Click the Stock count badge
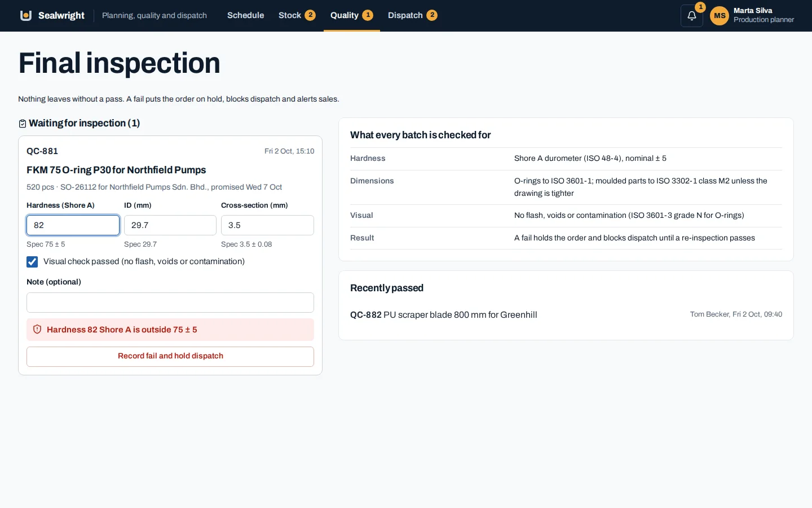The width and height of the screenshot is (812, 508). point(310,15)
